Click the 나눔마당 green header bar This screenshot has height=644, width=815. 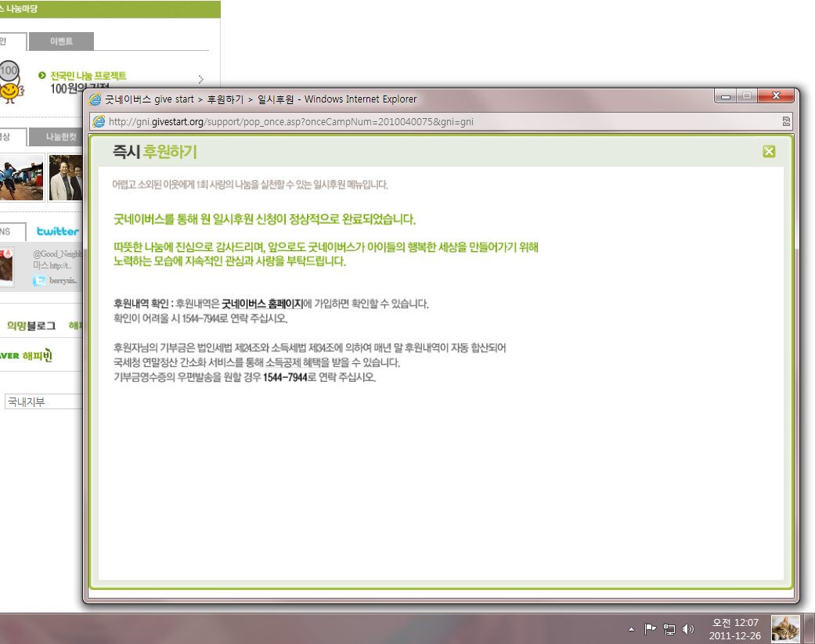coord(110,9)
